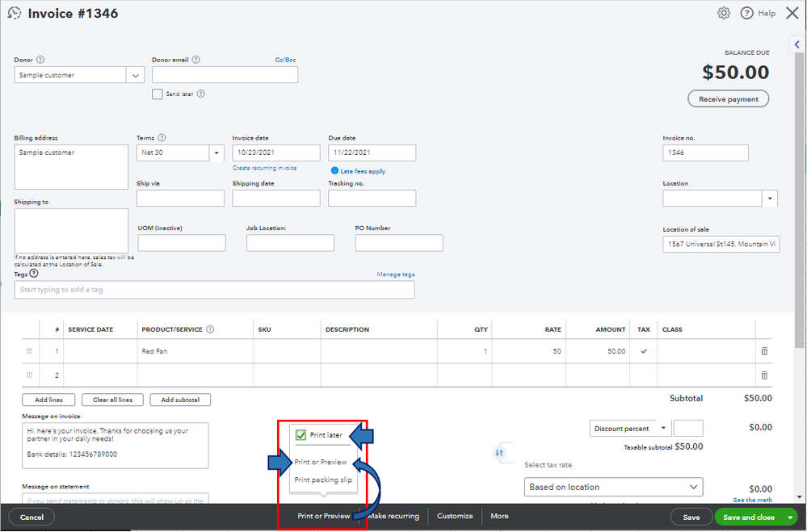The image size is (807, 532).
Task: Close the invoice with the X icon
Action: pos(792,13)
